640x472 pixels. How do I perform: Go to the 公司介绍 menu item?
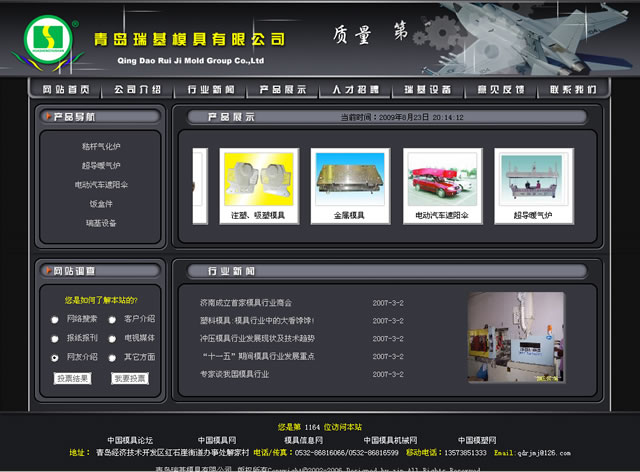pyautogui.click(x=137, y=89)
